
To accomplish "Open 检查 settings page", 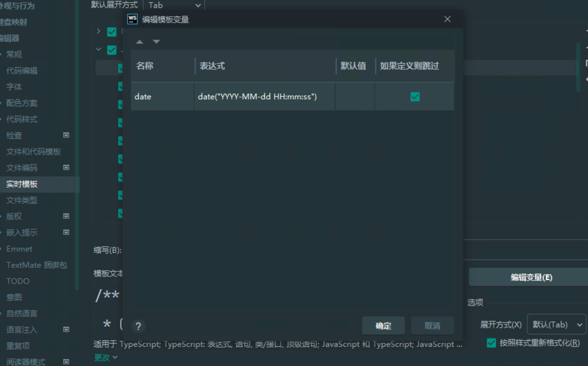I will [14, 135].
